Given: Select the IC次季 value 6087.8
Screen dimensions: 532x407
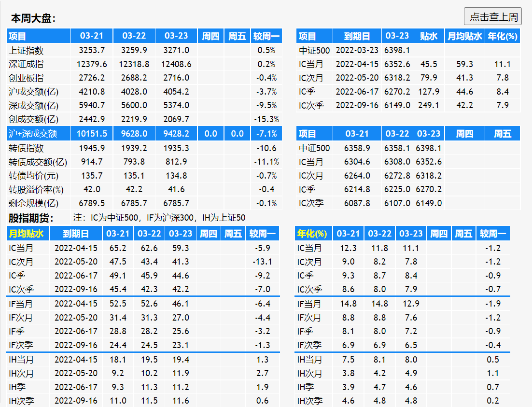Looking at the screenshot, I should click(357, 203).
